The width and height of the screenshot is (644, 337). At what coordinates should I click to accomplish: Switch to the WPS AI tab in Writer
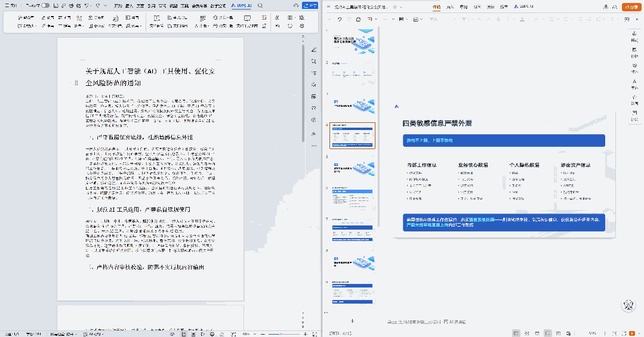242,6
